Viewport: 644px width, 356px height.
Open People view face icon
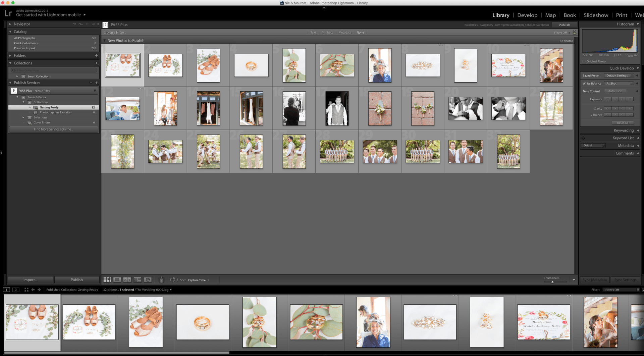(148, 280)
